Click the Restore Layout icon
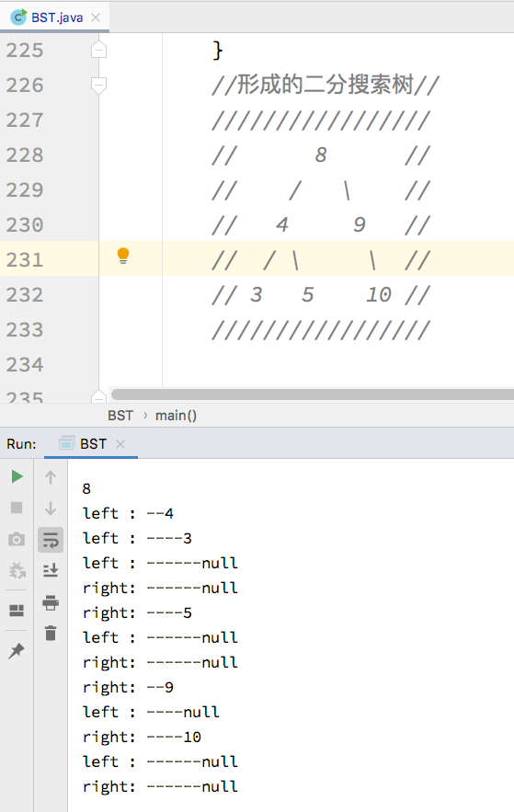Screen dimensions: 514x812 pyautogui.click(x=17, y=611)
